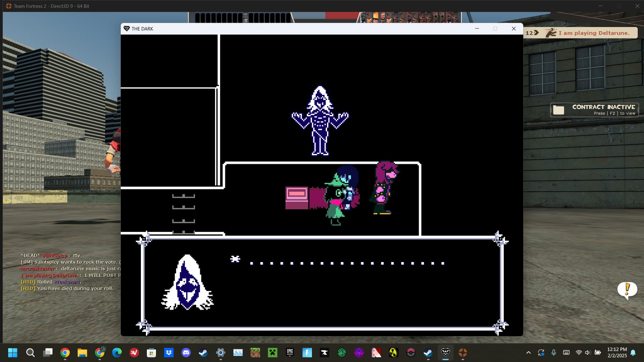
Task: Switch to the Team Fortress 2 taskbar icon
Action: [463, 353]
